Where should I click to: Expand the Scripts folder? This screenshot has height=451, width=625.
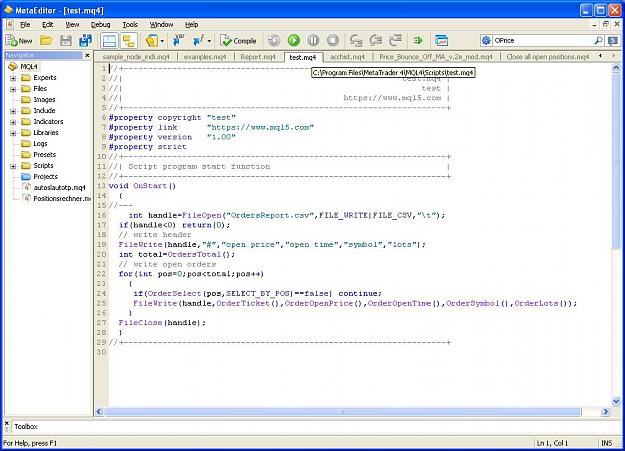coord(13,166)
